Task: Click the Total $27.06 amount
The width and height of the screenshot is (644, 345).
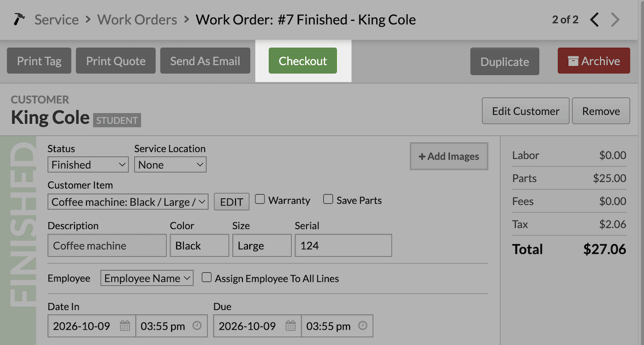Action: click(604, 249)
